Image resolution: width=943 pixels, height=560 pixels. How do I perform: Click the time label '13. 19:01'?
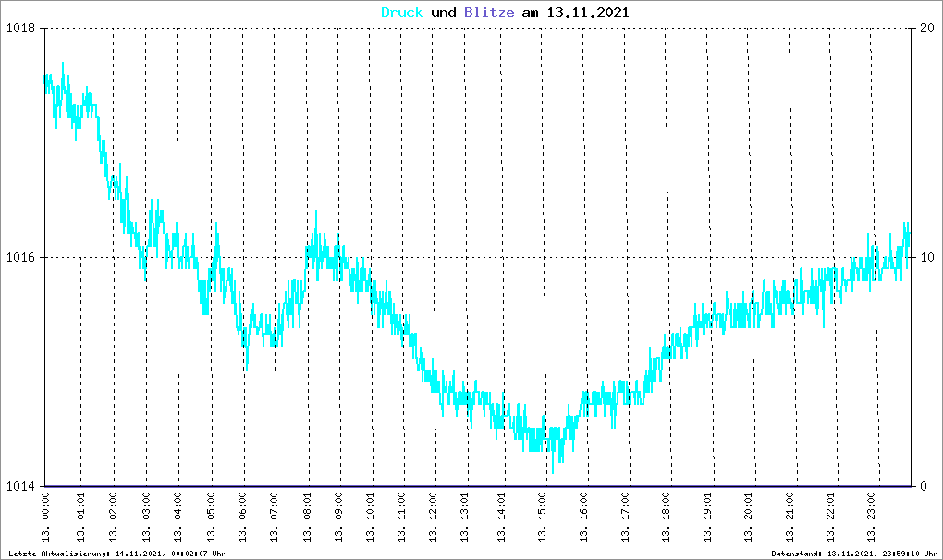pyautogui.click(x=708, y=517)
